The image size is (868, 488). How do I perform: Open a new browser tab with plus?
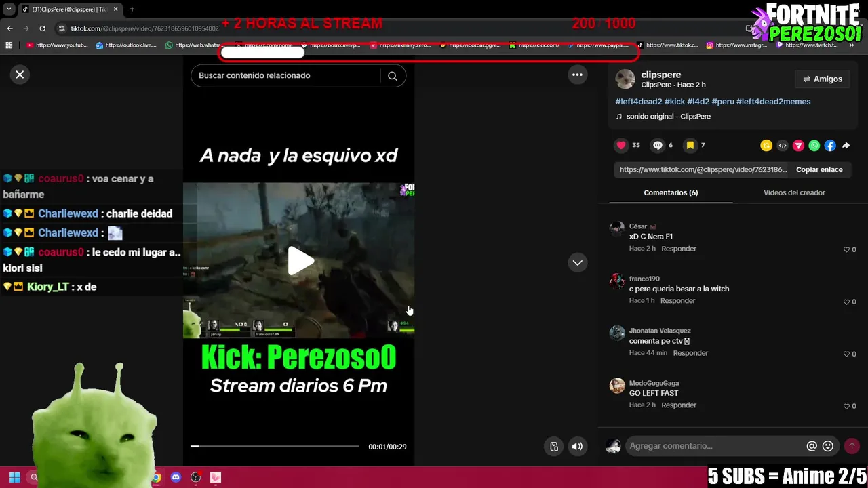tap(132, 9)
